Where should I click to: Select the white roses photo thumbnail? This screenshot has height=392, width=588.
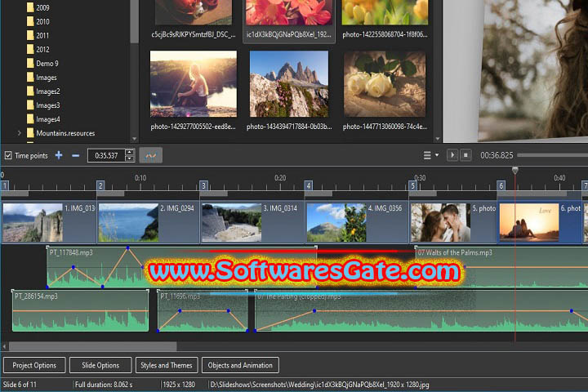pos(385,83)
